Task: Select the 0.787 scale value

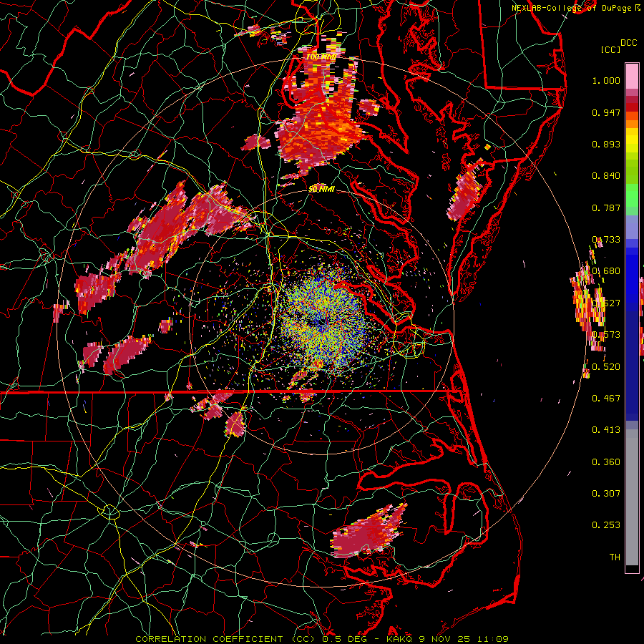Action: click(606, 208)
